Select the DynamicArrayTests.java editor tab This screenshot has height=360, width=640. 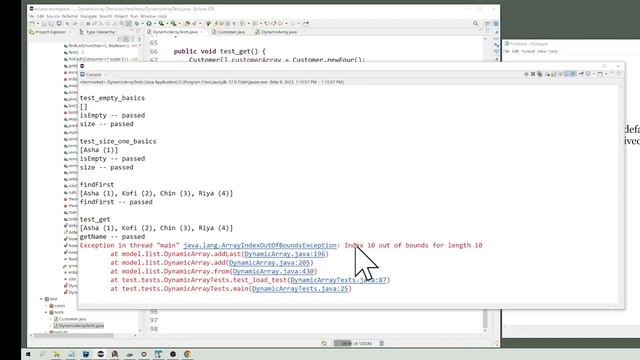click(x=175, y=32)
